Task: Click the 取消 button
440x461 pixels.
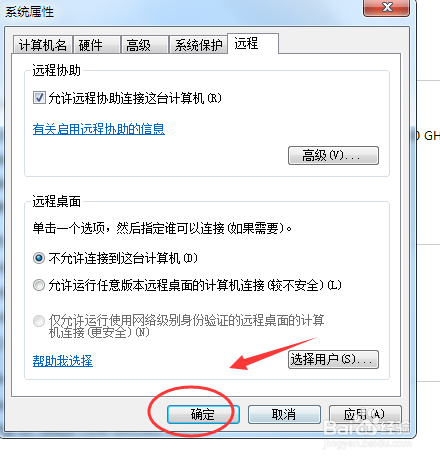Action: tap(284, 414)
